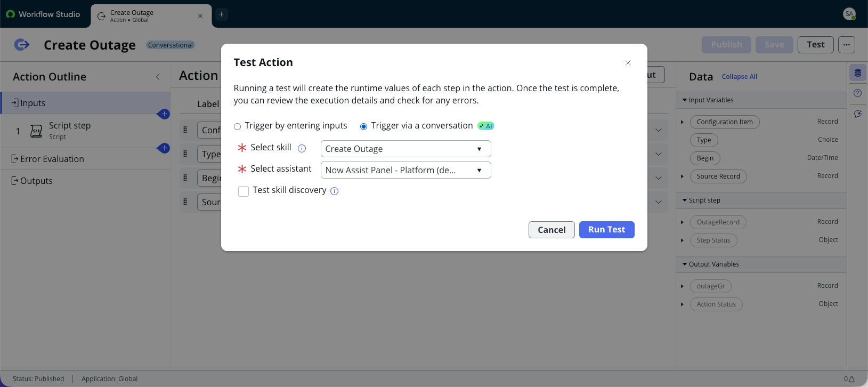Click the Run Test button

tap(606, 230)
